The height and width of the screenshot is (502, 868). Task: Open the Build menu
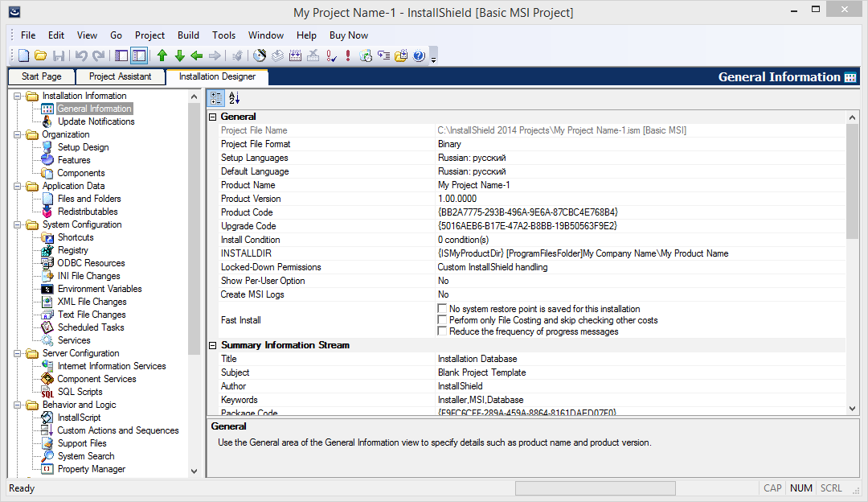188,35
